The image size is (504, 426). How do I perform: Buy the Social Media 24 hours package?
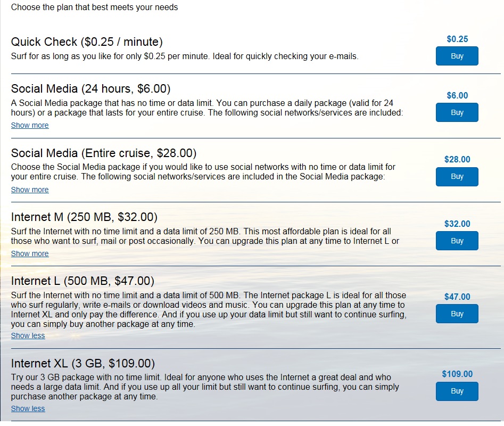(x=457, y=112)
